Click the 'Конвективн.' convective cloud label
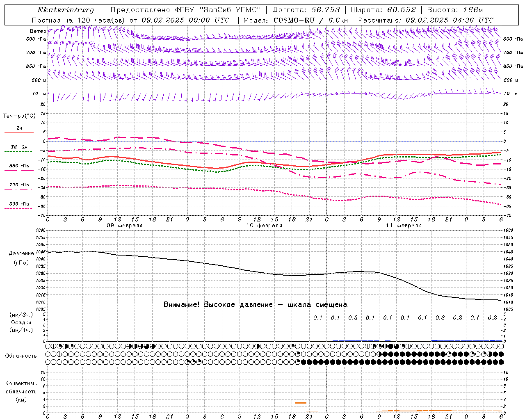 [21, 383]
